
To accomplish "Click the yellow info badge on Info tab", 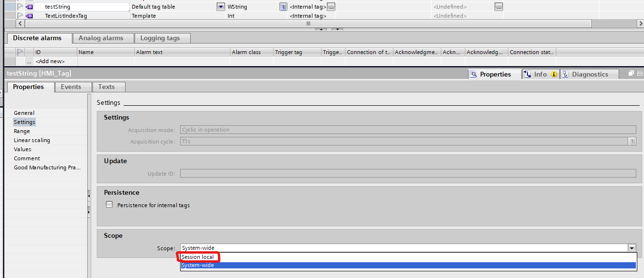I will (x=554, y=75).
